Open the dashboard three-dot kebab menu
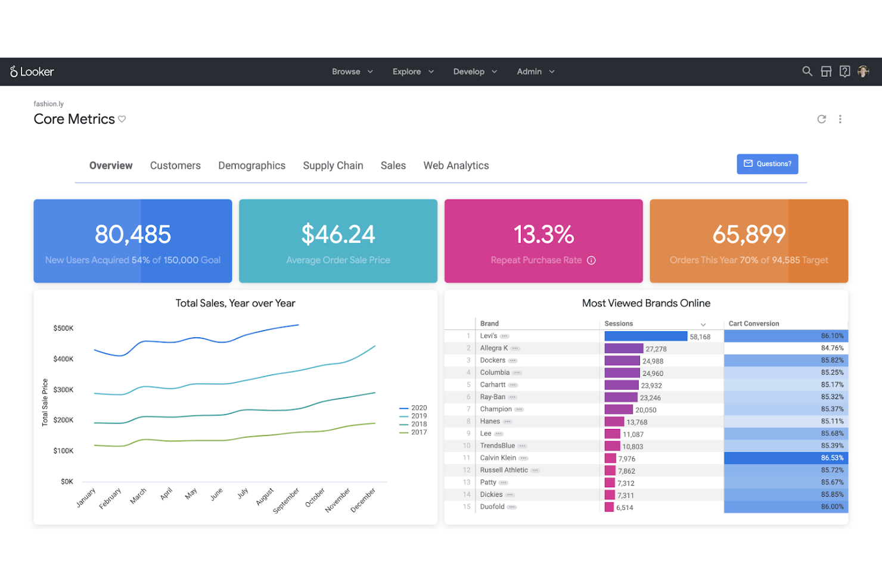The height and width of the screenshot is (588, 882). (x=840, y=119)
